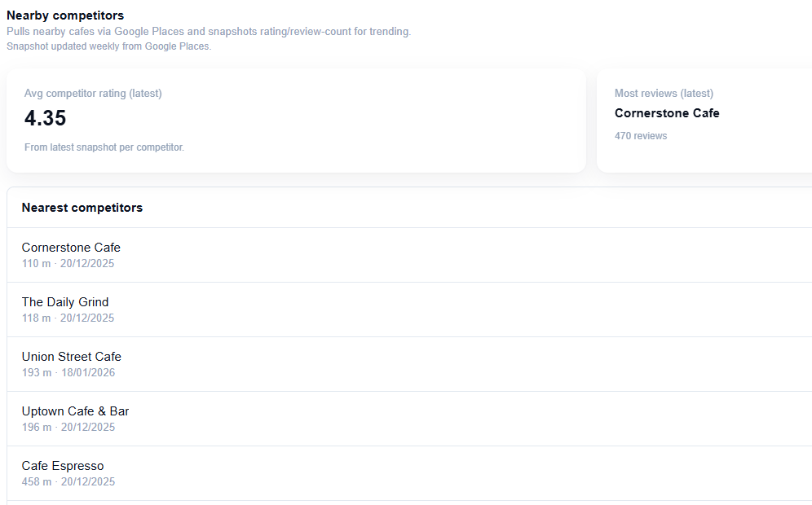The height and width of the screenshot is (505, 812).
Task: Click the 470 reviews count
Action: pyautogui.click(x=641, y=136)
